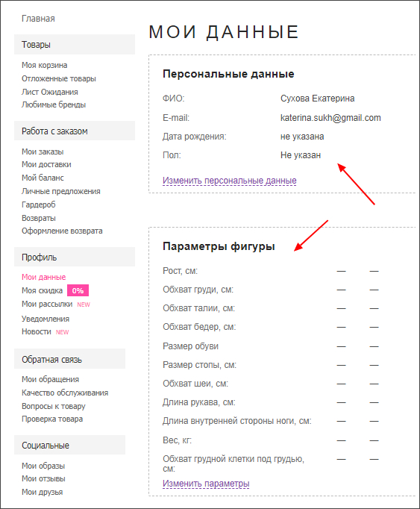Open Моя корзина in sidebar

[x=45, y=65]
